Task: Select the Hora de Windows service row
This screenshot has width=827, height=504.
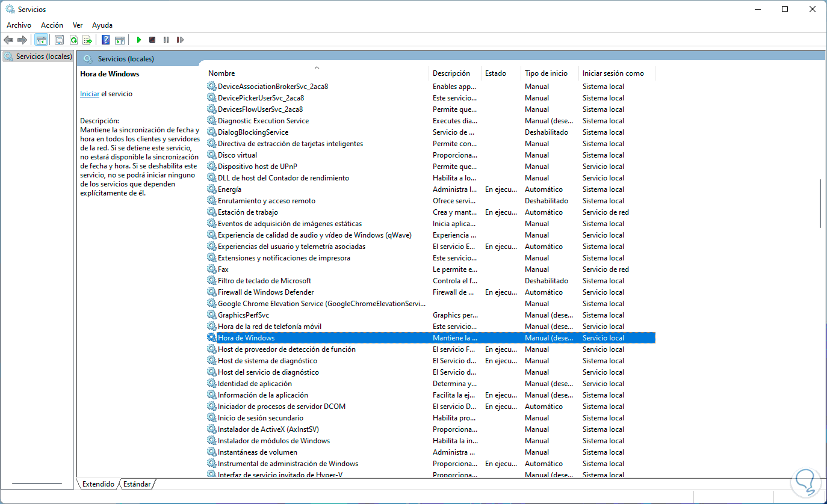Action: pyautogui.click(x=430, y=338)
